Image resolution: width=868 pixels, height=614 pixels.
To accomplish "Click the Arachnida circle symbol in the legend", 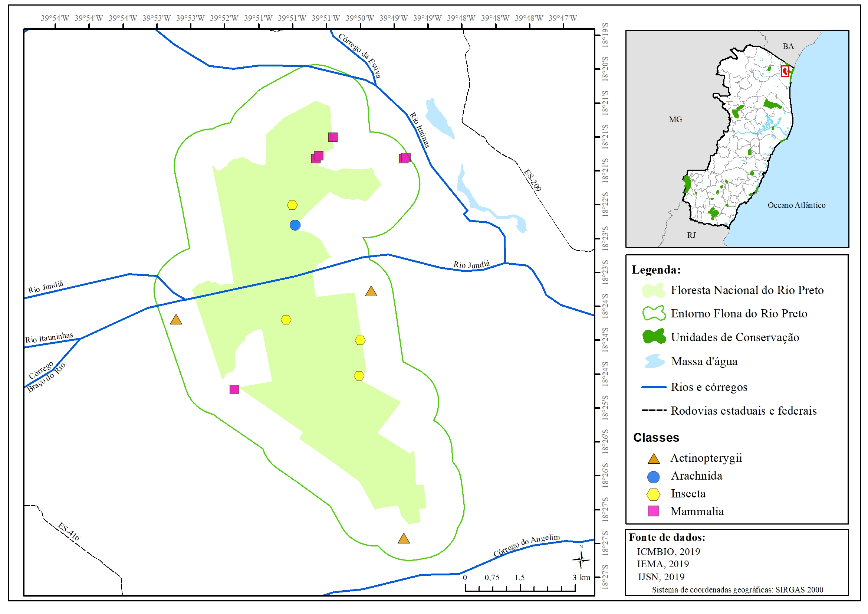I will [x=654, y=477].
